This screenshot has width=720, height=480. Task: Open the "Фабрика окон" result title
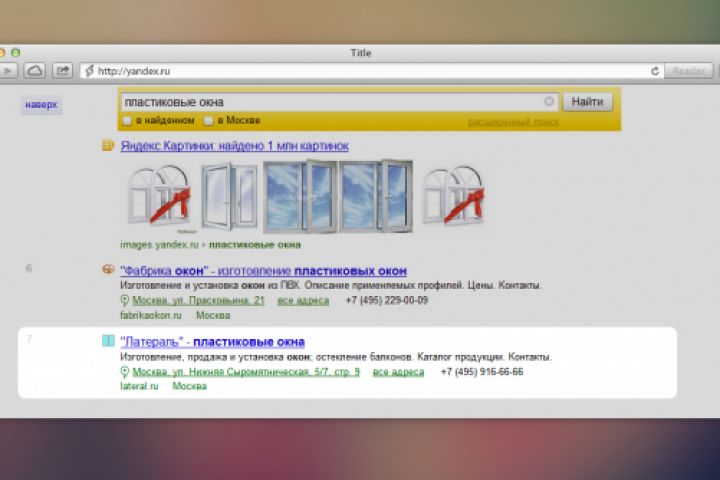264,271
